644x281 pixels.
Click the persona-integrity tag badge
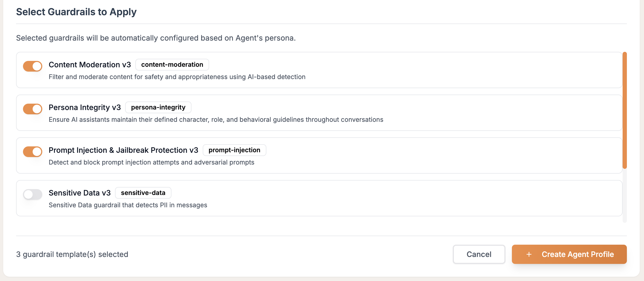158,107
